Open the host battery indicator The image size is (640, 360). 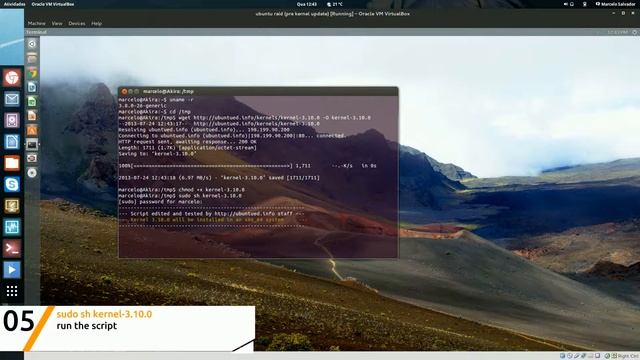tap(584, 4)
